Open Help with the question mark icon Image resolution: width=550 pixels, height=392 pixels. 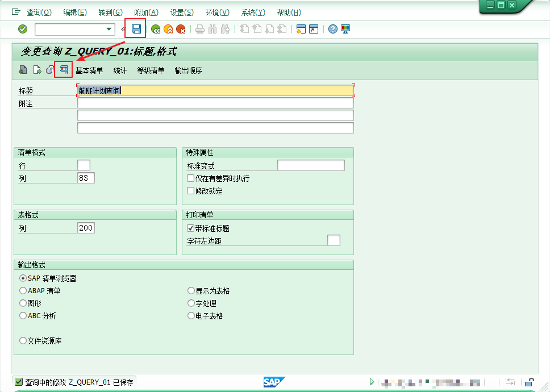tap(333, 29)
